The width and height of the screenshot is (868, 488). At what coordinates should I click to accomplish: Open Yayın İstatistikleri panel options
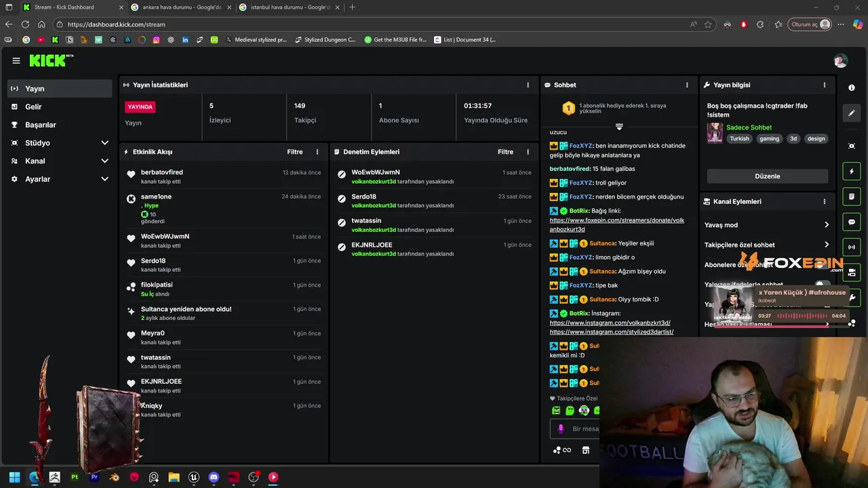528,85
